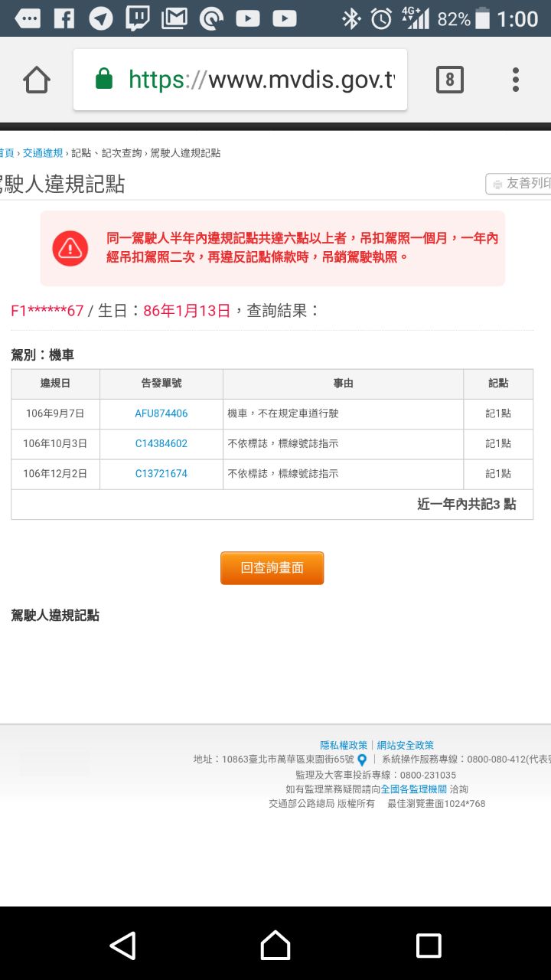Open citation number AFU874406
The height and width of the screenshot is (980, 551).
(161, 413)
